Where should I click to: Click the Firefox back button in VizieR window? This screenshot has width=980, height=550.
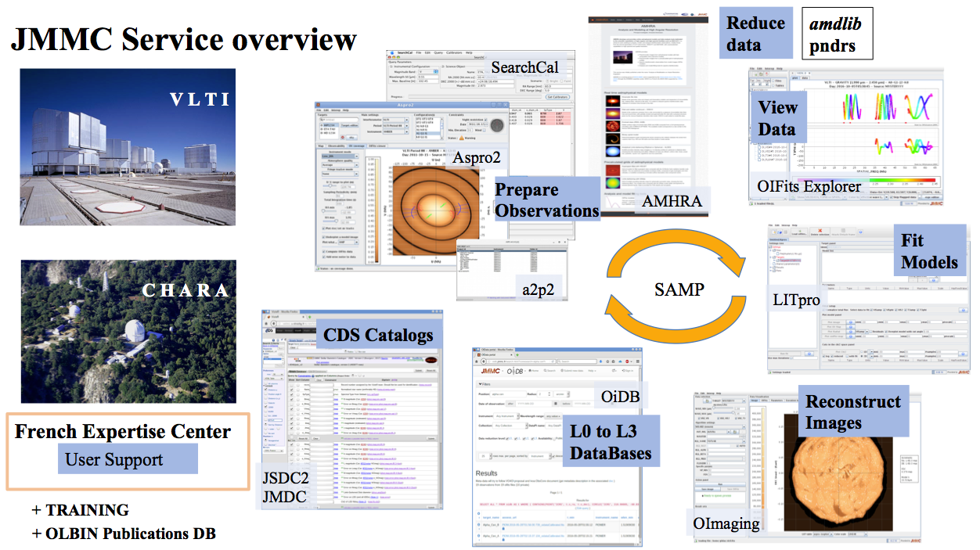273,324
